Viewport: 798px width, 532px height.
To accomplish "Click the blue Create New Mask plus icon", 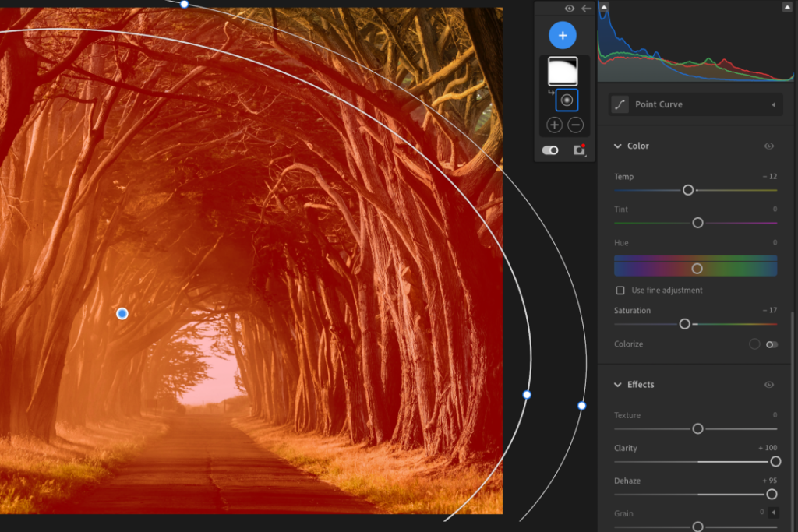I will tap(563, 34).
